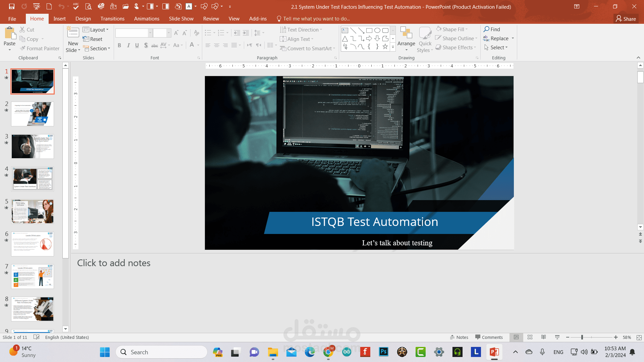Open Photoshop from the taskbar
This screenshot has height=362, width=644.
pos(383,352)
